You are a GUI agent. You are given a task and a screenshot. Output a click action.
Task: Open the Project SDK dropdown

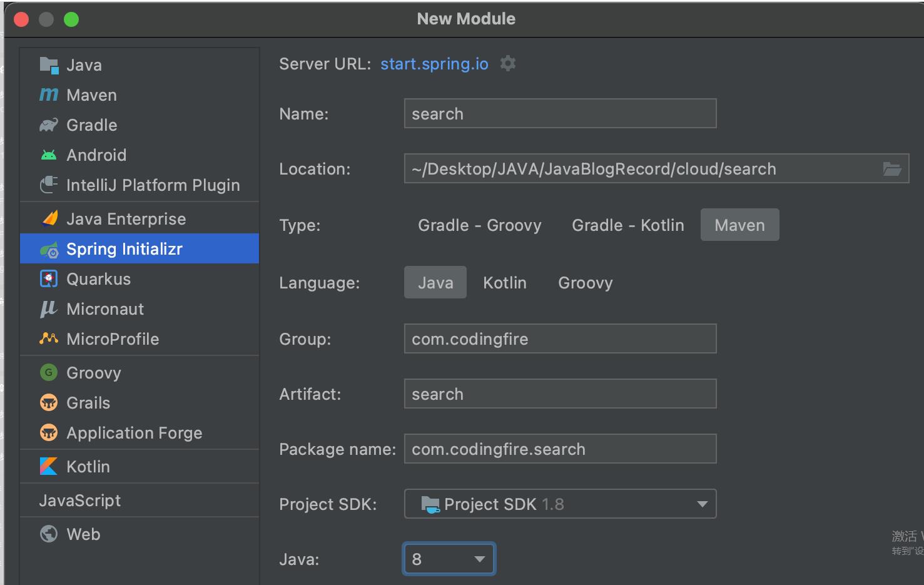[561, 504]
